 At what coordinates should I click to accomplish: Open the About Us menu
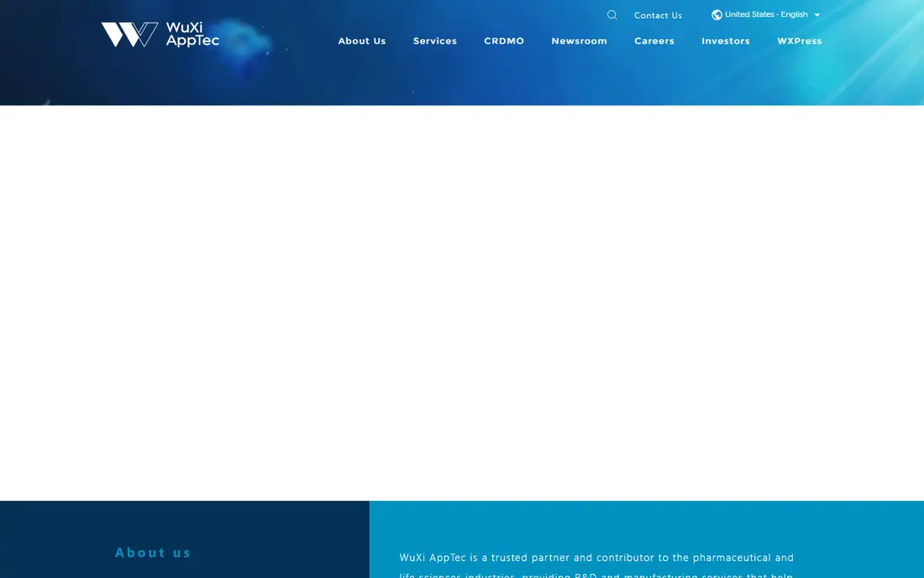[x=362, y=40]
